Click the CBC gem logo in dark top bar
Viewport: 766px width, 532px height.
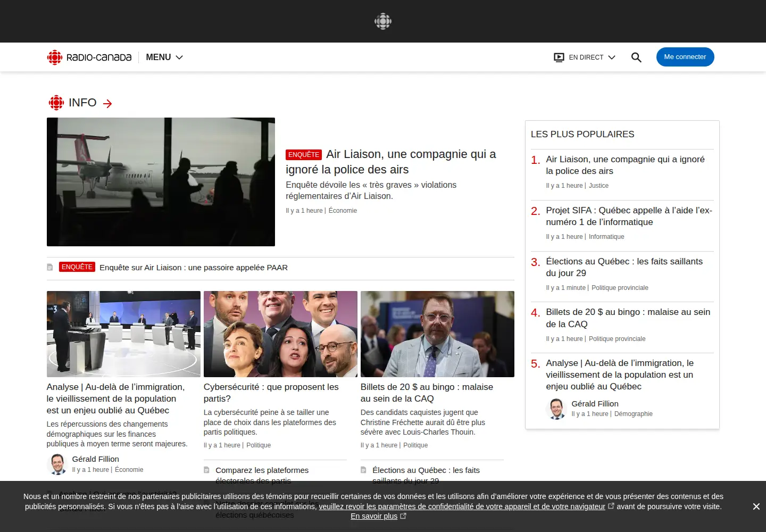pos(383,21)
